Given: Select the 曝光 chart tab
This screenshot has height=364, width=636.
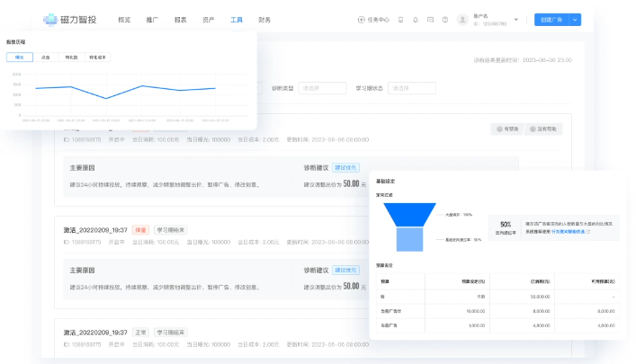Looking at the screenshot, I should pyautogui.click(x=20, y=58).
